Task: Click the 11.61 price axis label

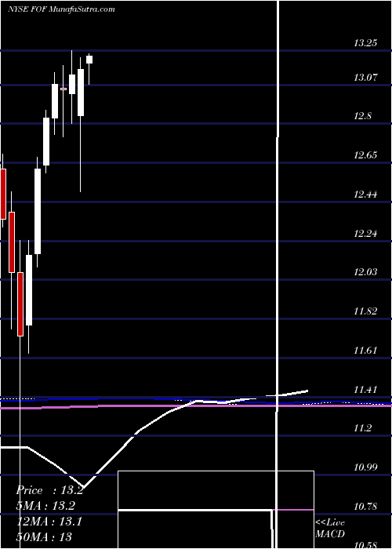Action: point(365,350)
